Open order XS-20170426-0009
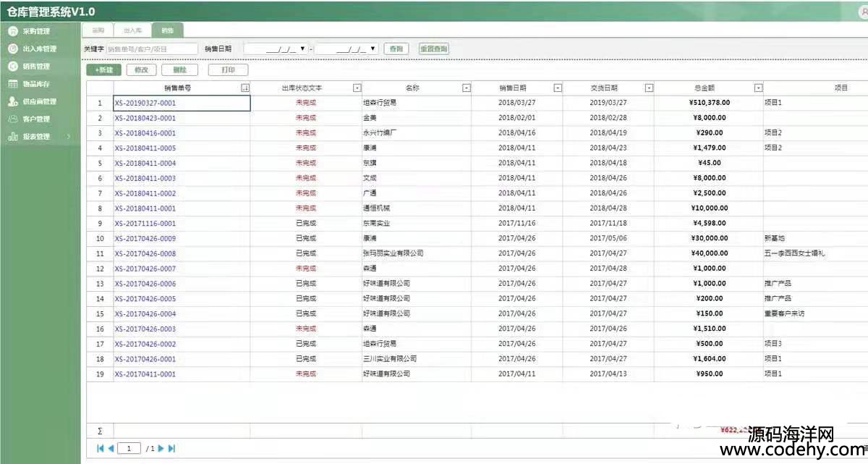Viewport: 868px width, 464px height. pyautogui.click(x=145, y=238)
